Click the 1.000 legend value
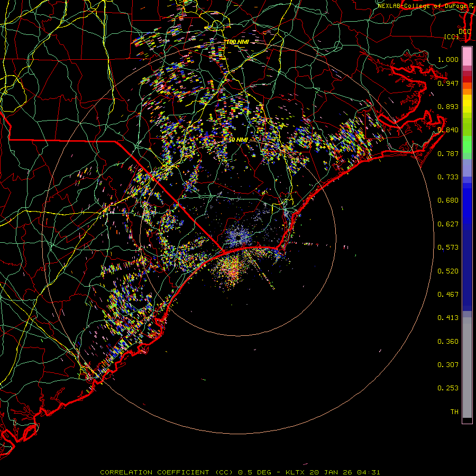The height and width of the screenshot is (476, 476). (x=448, y=59)
